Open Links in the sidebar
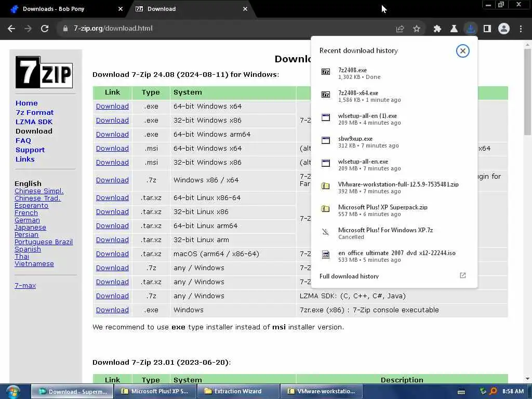Image resolution: width=532 pixels, height=399 pixels. pyautogui.click(x=25, y=159)
